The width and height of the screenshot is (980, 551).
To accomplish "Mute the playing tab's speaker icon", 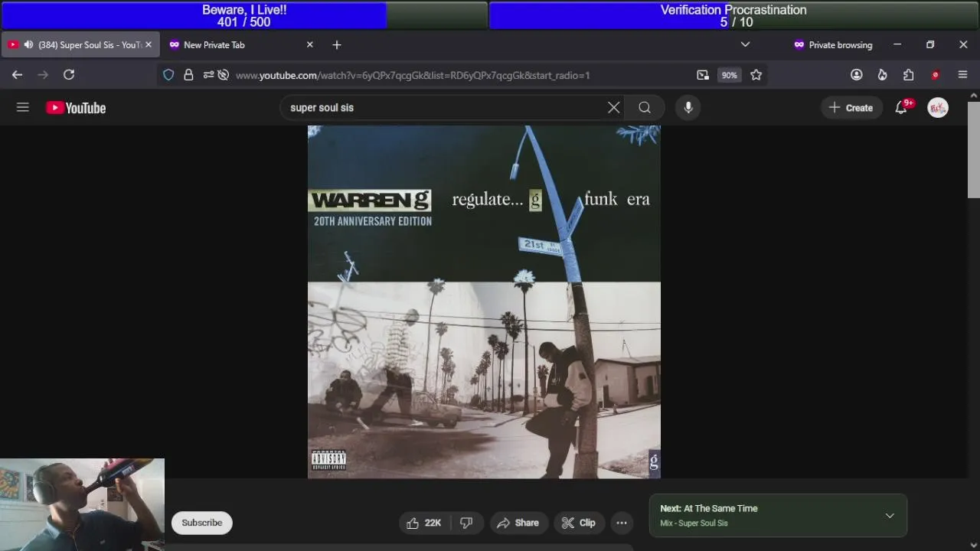I will [x=29, y=45].
